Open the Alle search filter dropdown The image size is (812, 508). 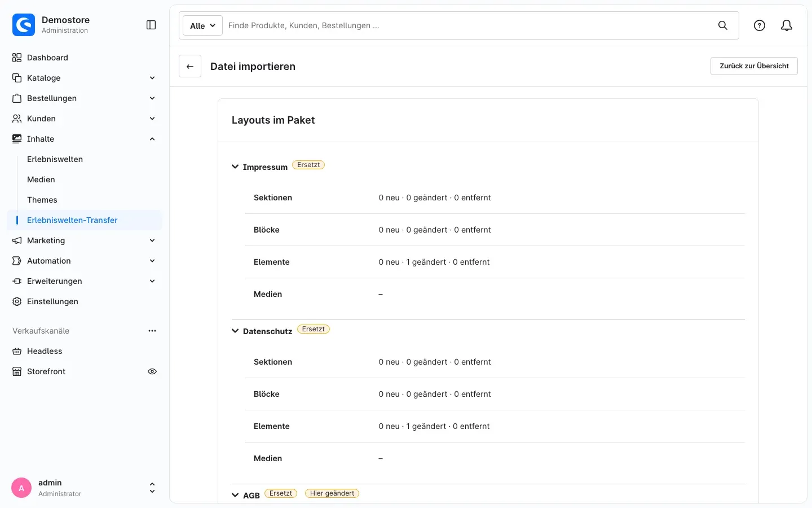point(202,25)
